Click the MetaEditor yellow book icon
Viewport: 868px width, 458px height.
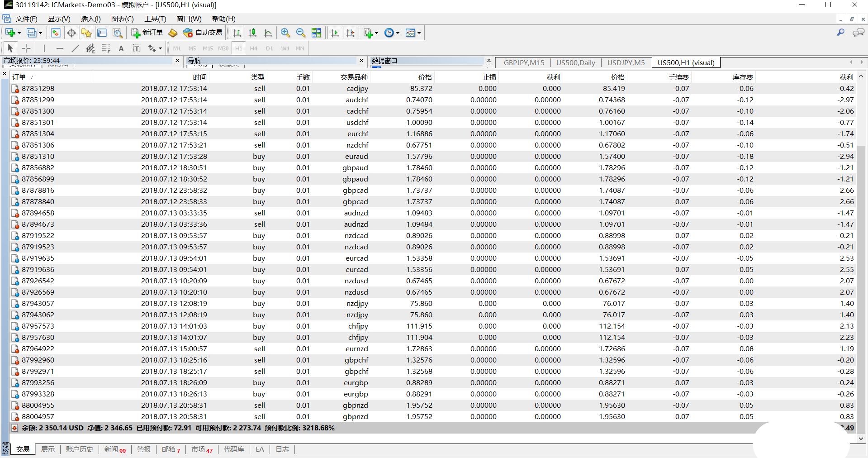[173, 33]
